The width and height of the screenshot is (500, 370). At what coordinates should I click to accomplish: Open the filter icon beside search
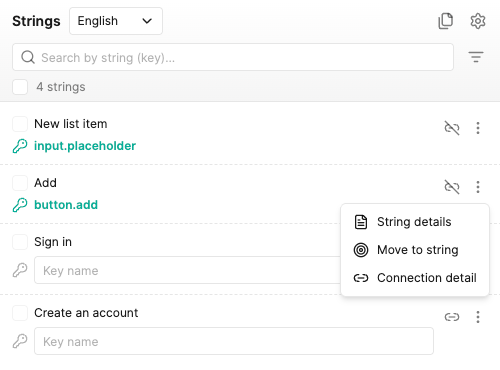[476, 57]
